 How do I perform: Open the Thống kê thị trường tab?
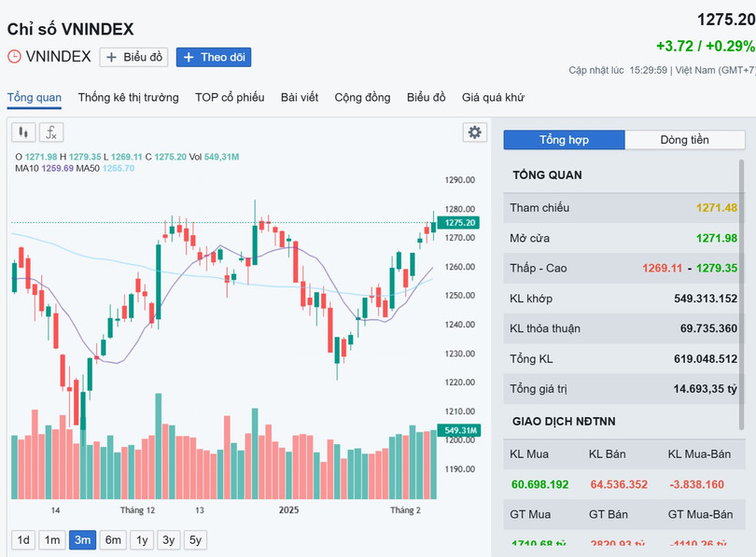128,97
